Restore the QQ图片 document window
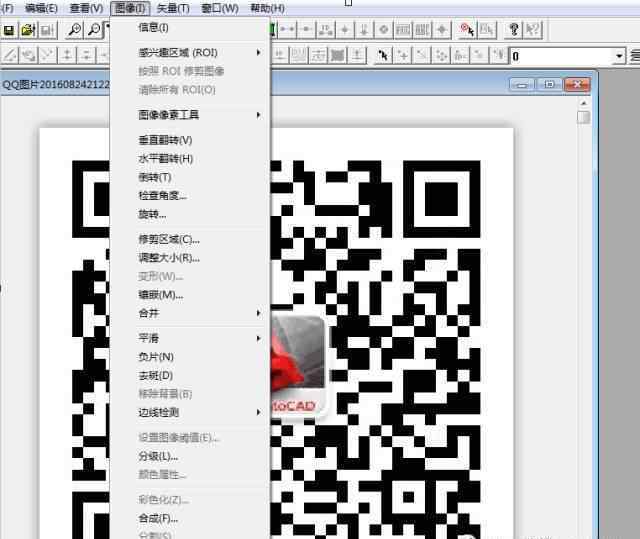The image size is (640, 539). point(549,84)
